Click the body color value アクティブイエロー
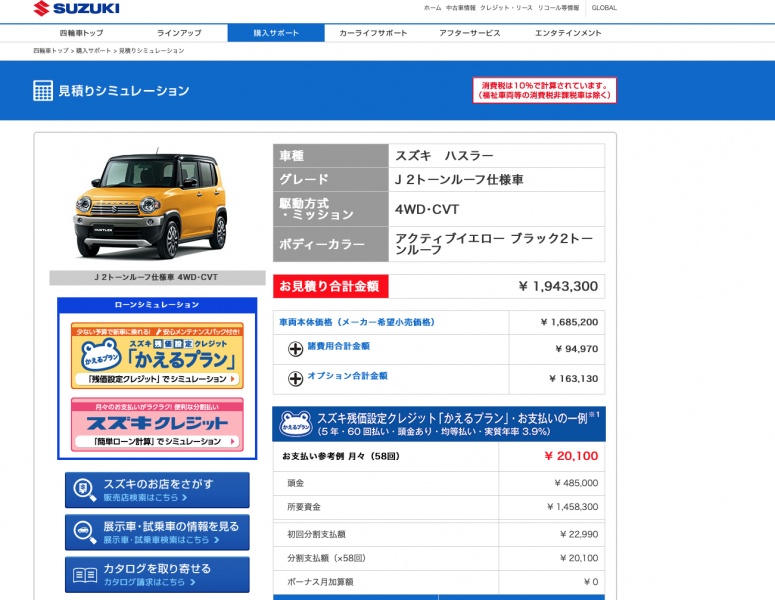The height and width of the screenshot is (600, 775). pyautogui.click(x=494, y=244)
